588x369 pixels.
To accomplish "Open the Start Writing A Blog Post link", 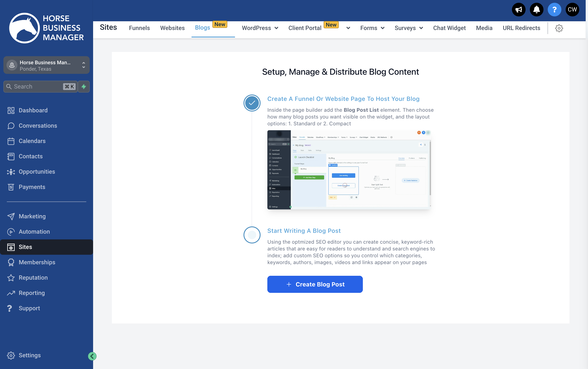I will coord(304,231).
